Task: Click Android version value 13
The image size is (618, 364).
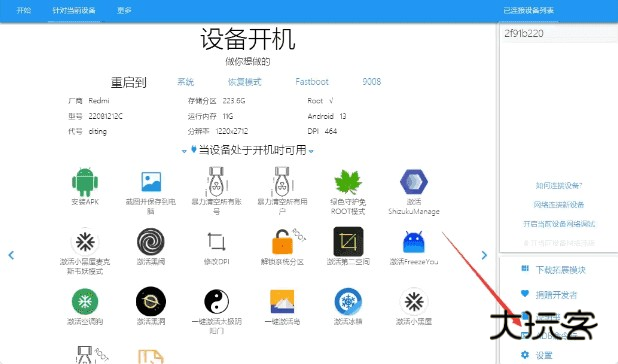Action: [x=343, y=116]
